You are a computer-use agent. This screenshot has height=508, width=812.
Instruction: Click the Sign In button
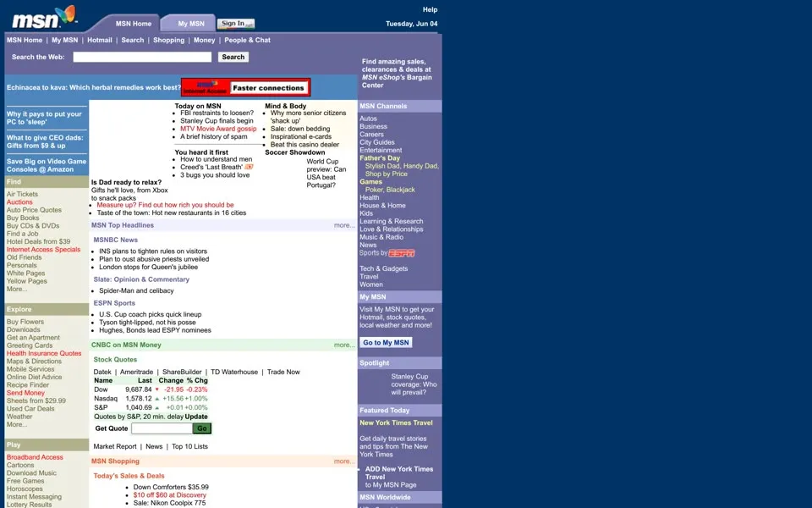click(236, 24)
